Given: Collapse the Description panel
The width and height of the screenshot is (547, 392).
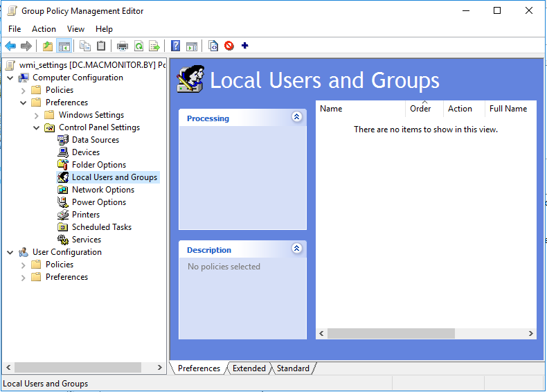Looking at the screenshot, I should tap(297, 249).
